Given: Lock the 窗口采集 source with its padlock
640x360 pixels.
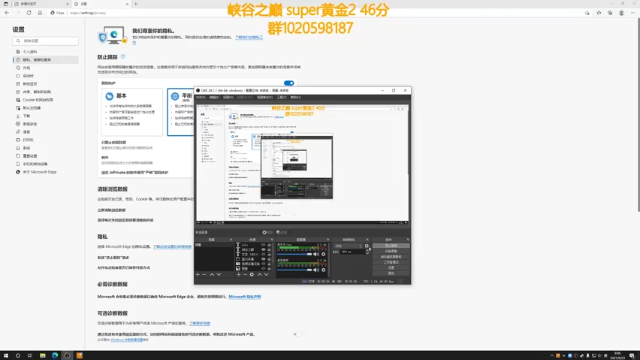Looking at the screenshot, I should (269, 259).
